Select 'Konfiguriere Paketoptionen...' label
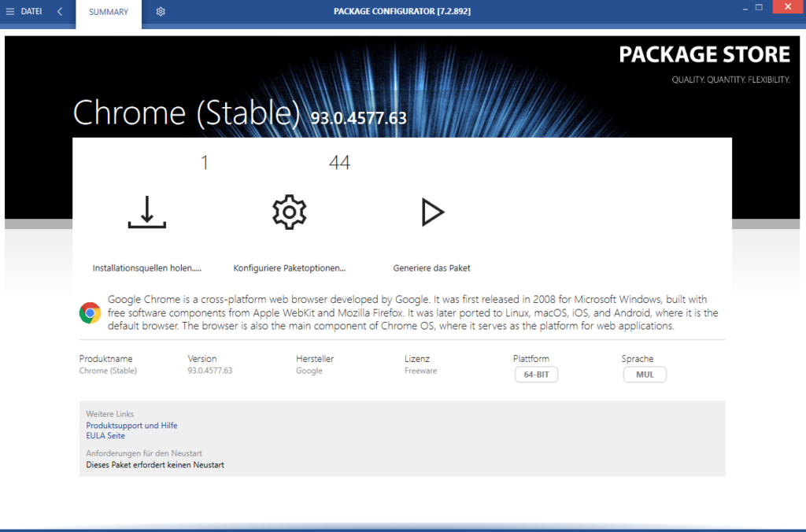Image resolution: width=806 pixels, height=532 pixels. click(290, 268)
